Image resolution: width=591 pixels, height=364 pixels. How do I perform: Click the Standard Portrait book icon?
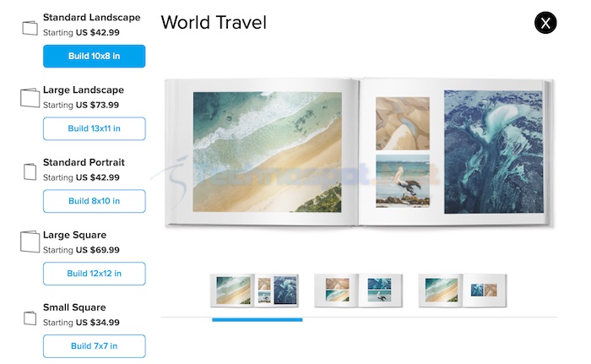point(30,171)
